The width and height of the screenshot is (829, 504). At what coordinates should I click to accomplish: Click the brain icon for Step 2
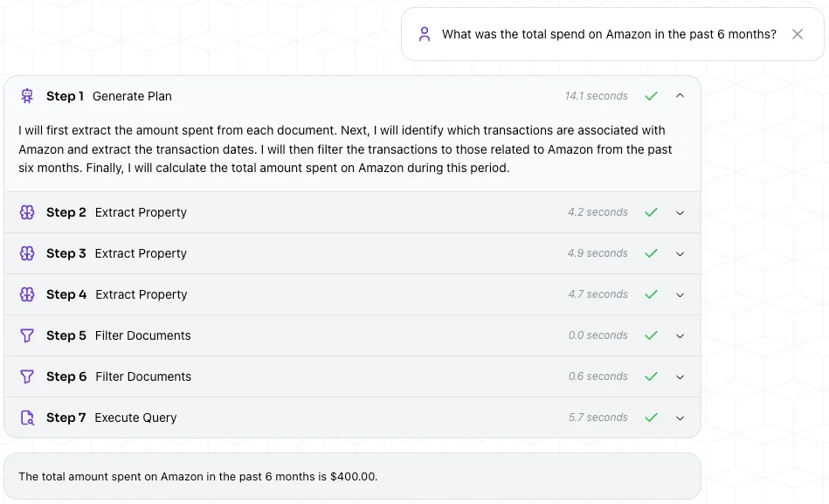click(x=27, y=212)
